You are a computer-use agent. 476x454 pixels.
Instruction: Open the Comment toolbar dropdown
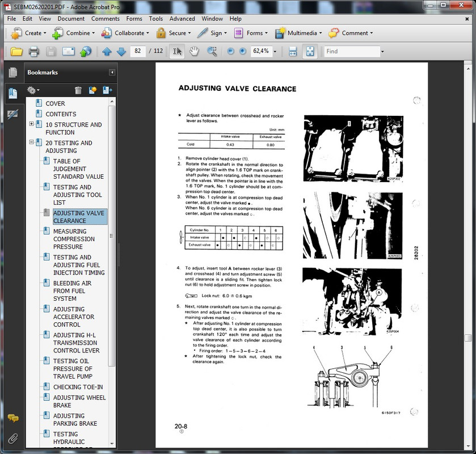[x=351, y=33]
